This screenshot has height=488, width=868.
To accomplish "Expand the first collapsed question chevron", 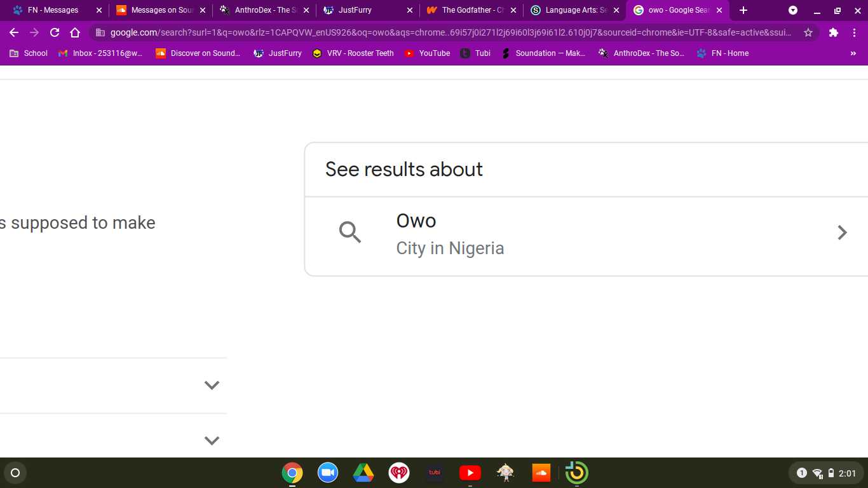I will tap(212, 385).
